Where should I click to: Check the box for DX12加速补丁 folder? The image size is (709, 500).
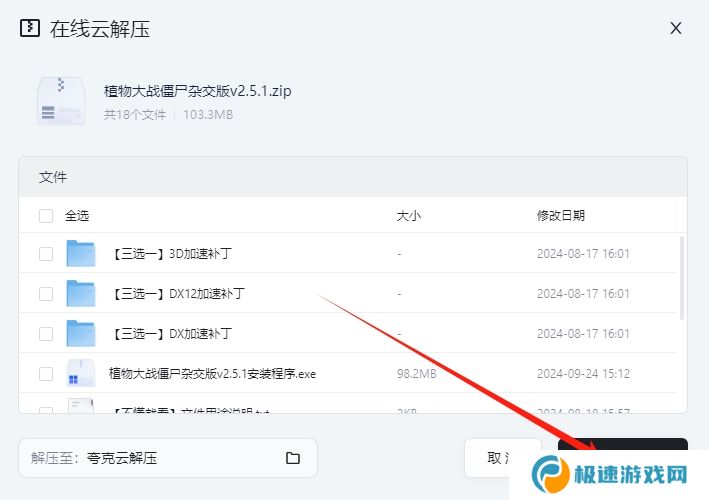[46, 294]
